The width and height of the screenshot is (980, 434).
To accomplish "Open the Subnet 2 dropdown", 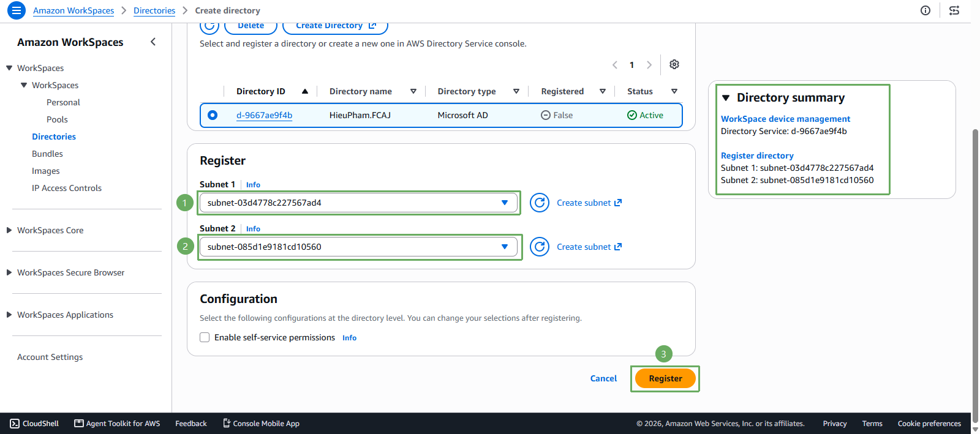I will tap(358, 247).
